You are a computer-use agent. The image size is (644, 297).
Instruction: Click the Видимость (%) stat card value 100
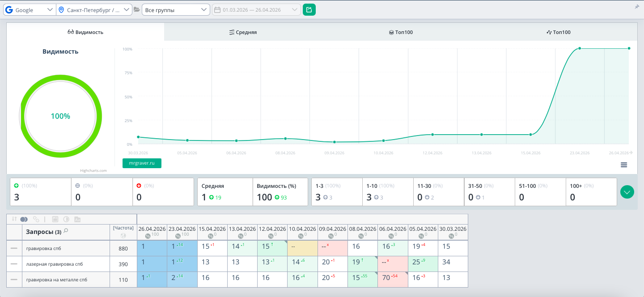click(265, 197)
